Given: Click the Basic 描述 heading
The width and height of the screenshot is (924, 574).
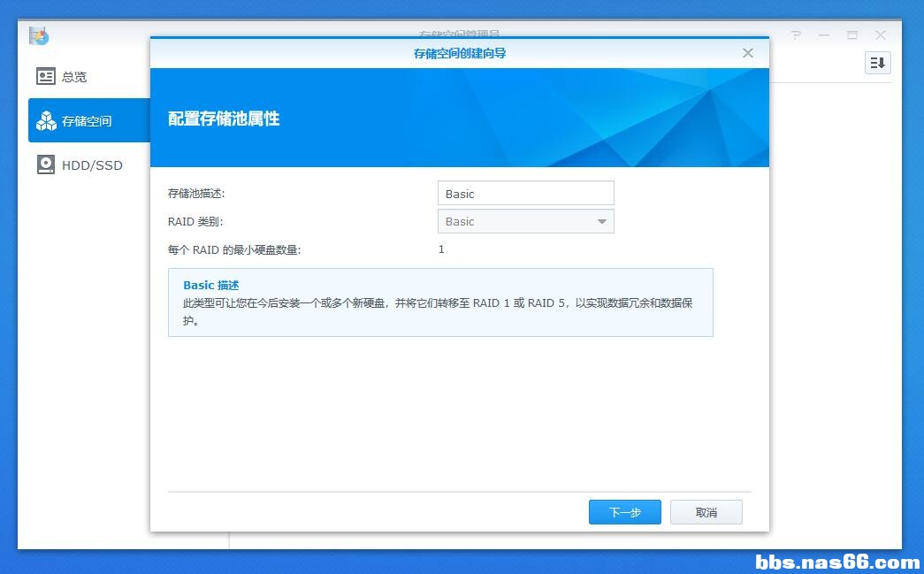Looking at the screenshot, I should click(x=211, y=286).
